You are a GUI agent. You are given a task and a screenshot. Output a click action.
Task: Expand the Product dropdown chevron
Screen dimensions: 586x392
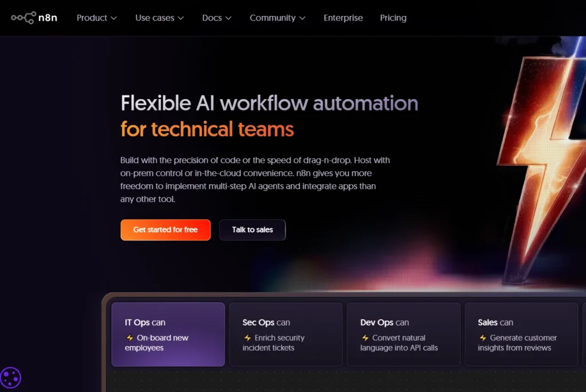coord(114,18)
